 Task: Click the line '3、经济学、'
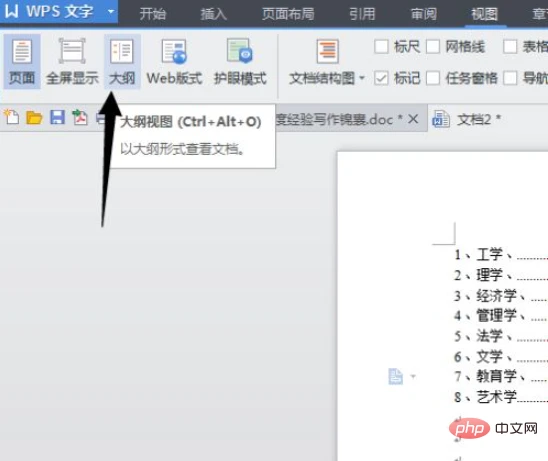[489, 296]
